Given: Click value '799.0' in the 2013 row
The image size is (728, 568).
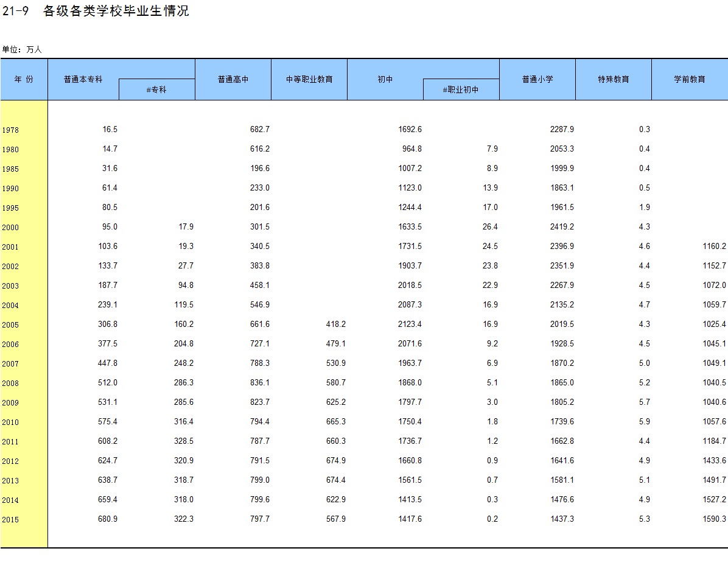Looking at the screenshot, I should (x=259, y=481).
